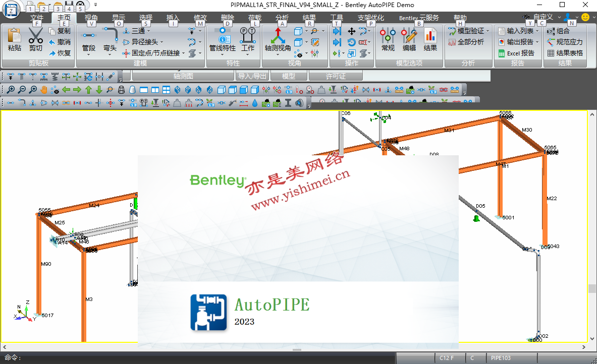Image resolution: width=597 pixels, height=364 pixels.
Task: Click the 组合 combinations button
Action: tap(558, 31)
